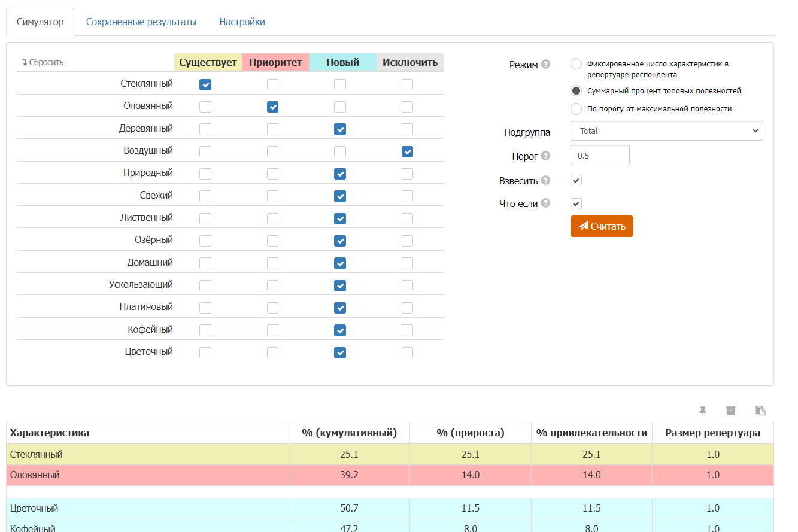The height and width of the screenshot is (532, 798).
Task: Click cumulative value 39.2 for Оловянный
Action: pos(349,475)
